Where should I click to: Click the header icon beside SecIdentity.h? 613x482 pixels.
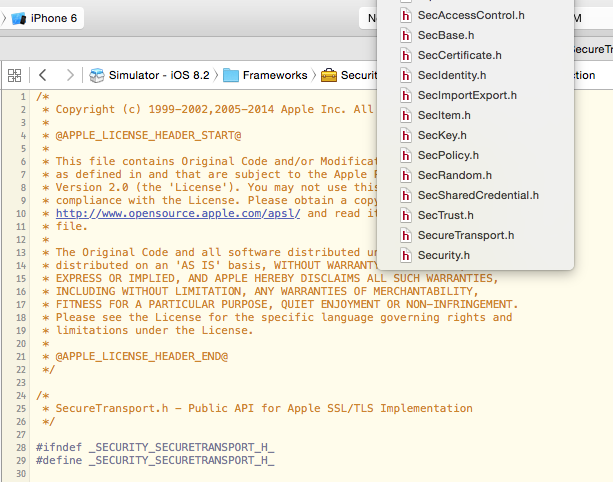point(406,75)
